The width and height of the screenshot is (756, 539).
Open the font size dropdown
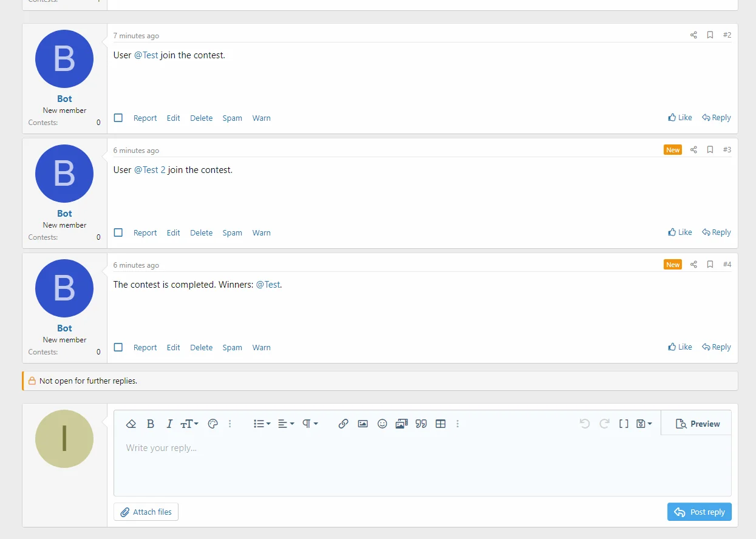point(189,424)
